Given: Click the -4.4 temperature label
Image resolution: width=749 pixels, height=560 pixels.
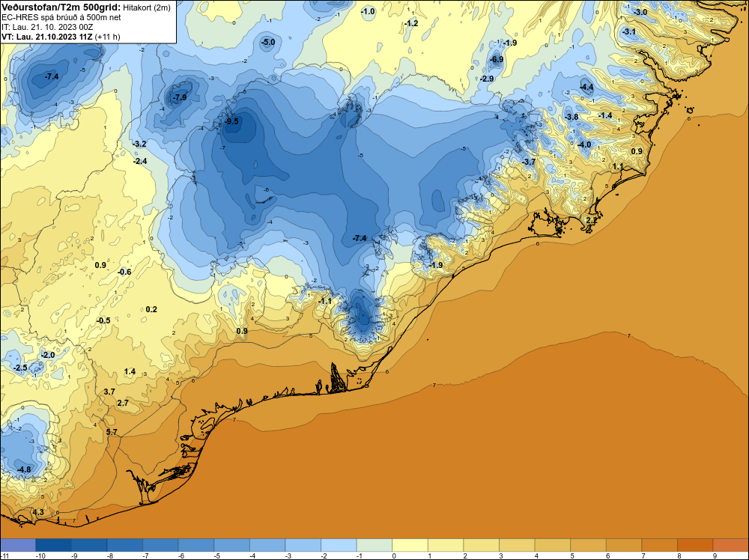Looking at the screenshot, I should point(586,87).
